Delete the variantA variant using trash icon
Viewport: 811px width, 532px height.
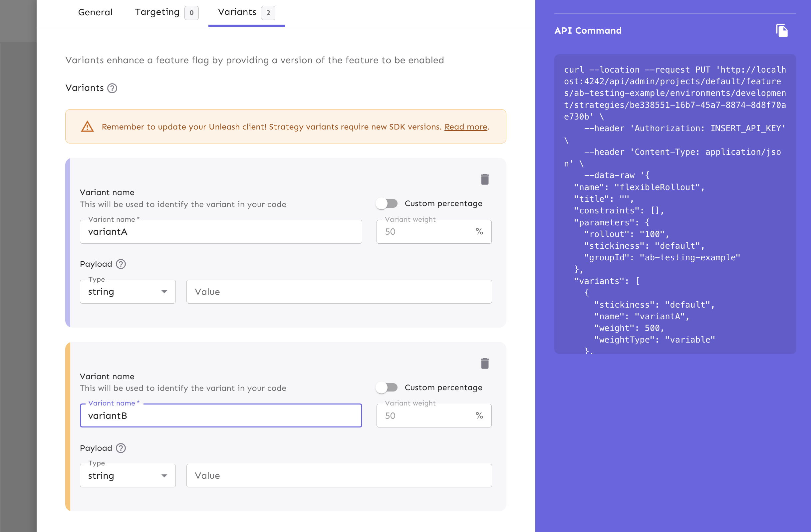(485, 178)
